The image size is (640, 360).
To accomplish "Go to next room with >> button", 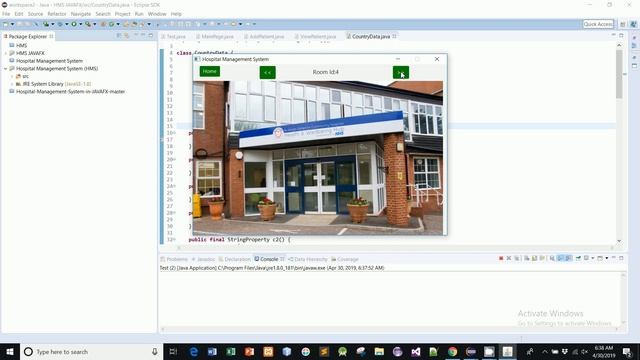I will (x=401, y=73).
